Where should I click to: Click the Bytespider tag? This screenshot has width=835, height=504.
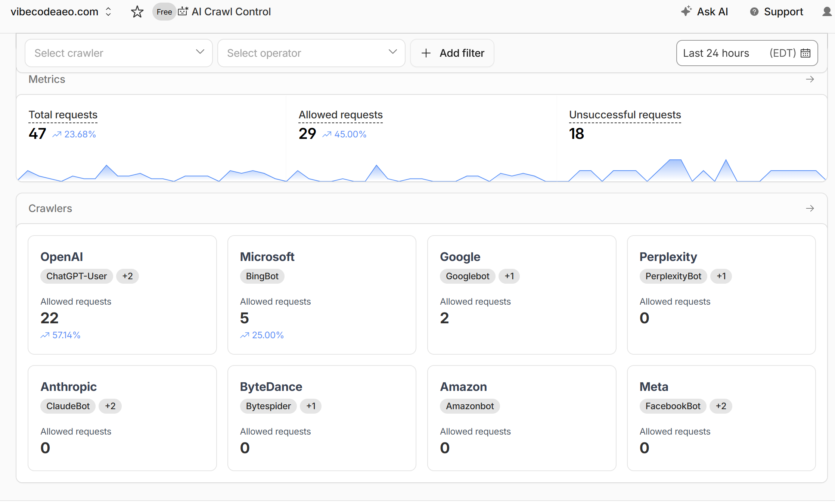(268, 406)
